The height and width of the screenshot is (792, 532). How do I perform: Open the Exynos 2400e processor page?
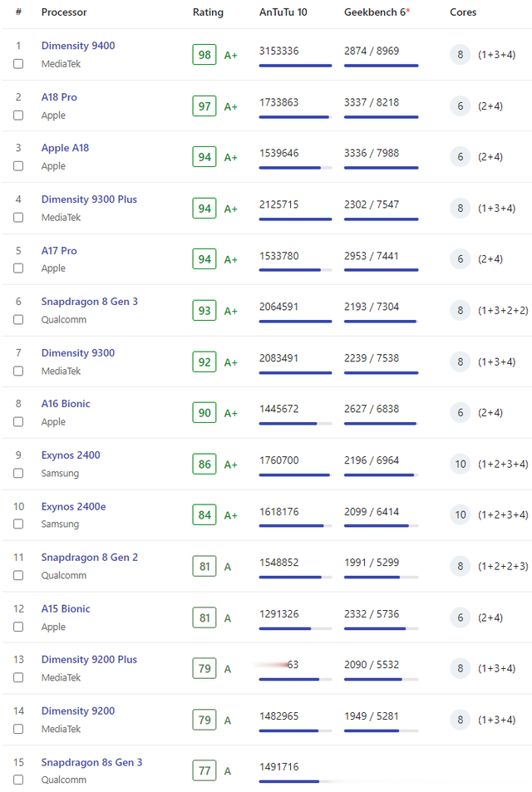(73, 506)
